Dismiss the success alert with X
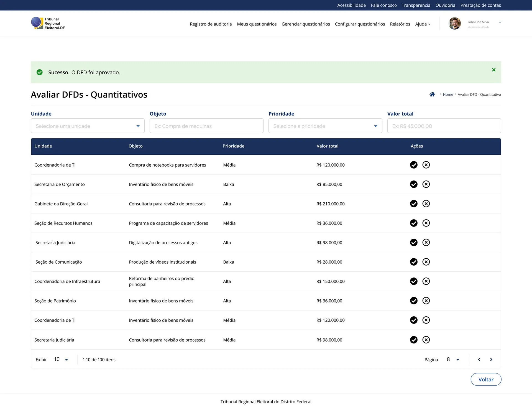This screenshot has width=532, height=410. (x=494, y=70)
